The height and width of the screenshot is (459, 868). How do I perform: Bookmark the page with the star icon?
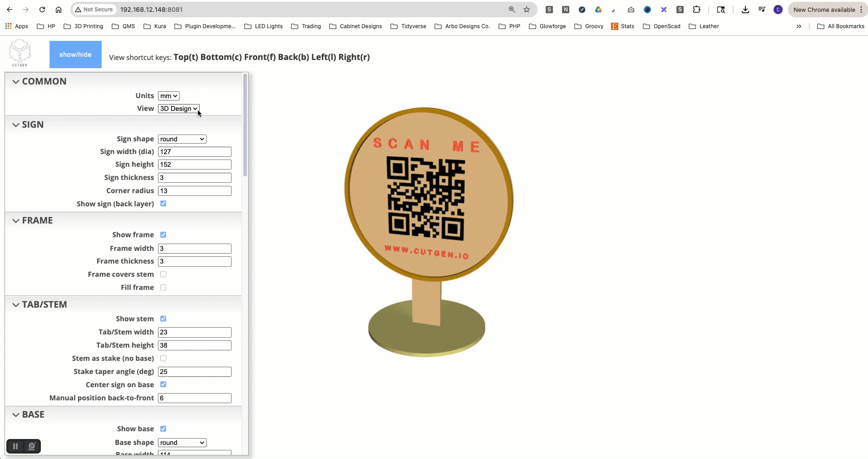[527, 10]
